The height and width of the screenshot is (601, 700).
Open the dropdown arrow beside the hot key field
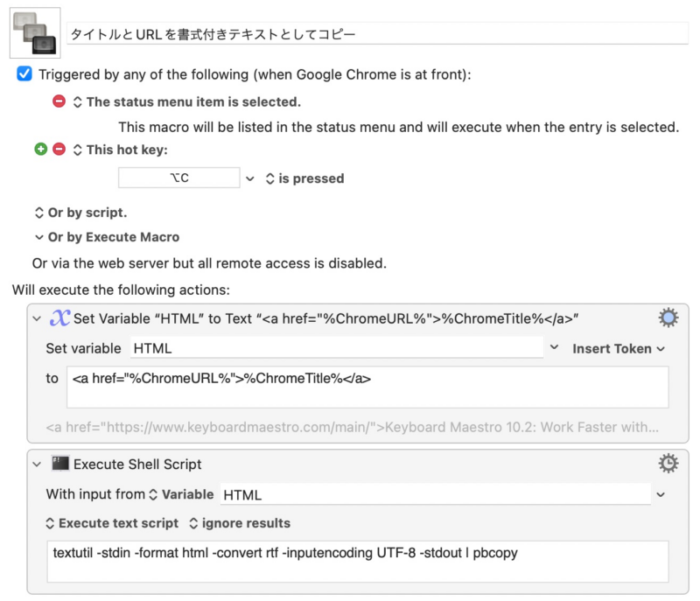click(x=250, y=178)
